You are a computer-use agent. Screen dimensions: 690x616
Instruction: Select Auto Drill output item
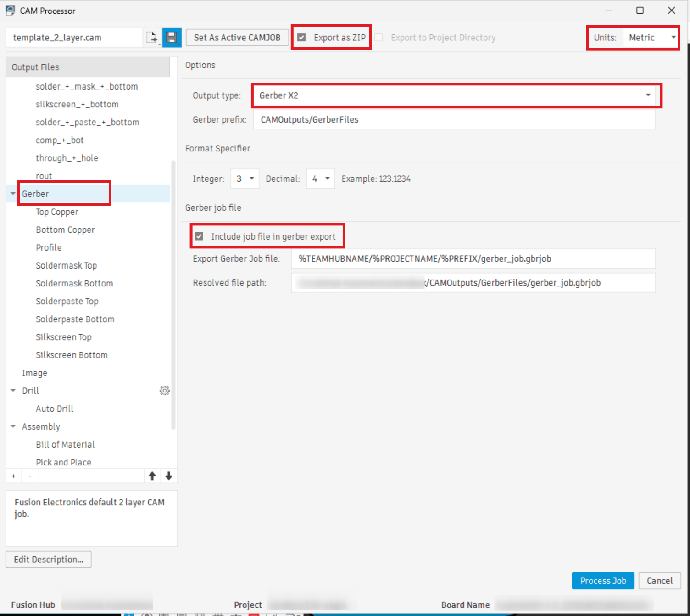[x=55, y=409]
